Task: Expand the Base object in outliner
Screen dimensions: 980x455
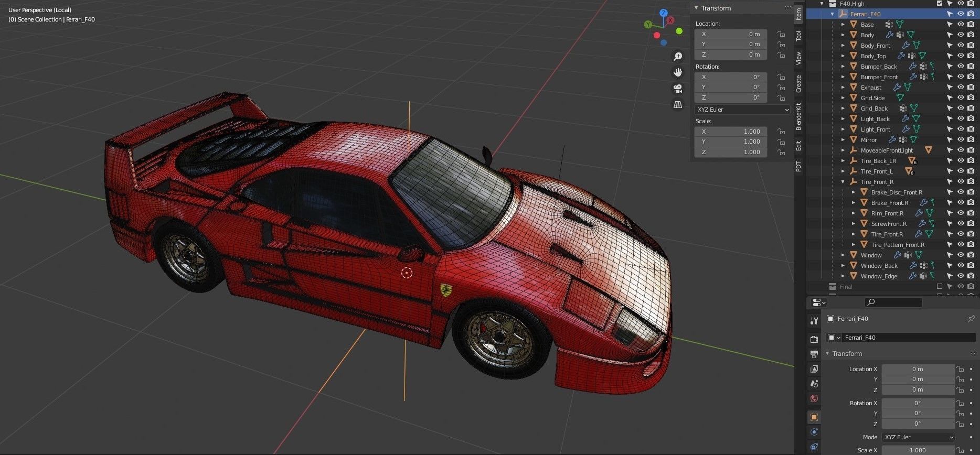Action: click(843, 25)
